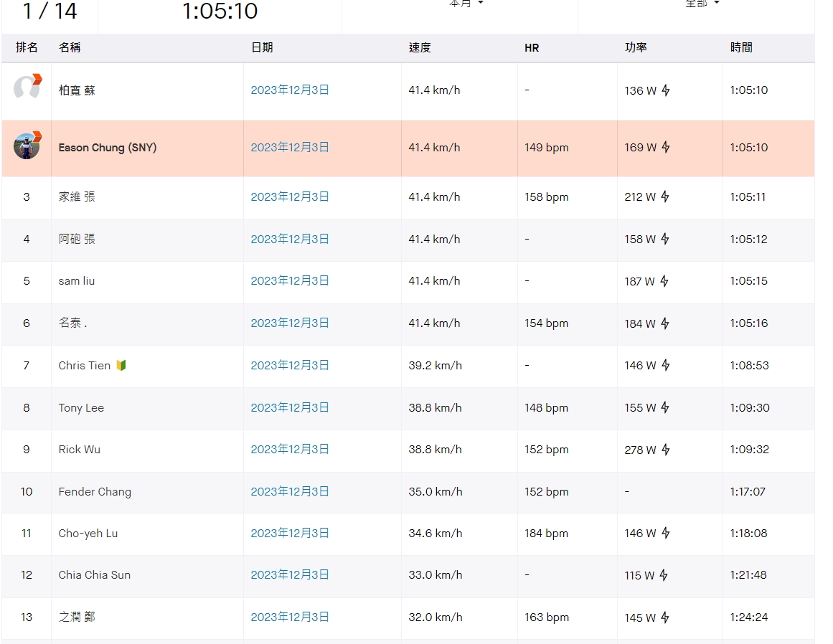Click the beginner badge beside Chris Tien
The width and height of the screenshot is (833, 644).
pyautogui.click(x=121, y=366)
